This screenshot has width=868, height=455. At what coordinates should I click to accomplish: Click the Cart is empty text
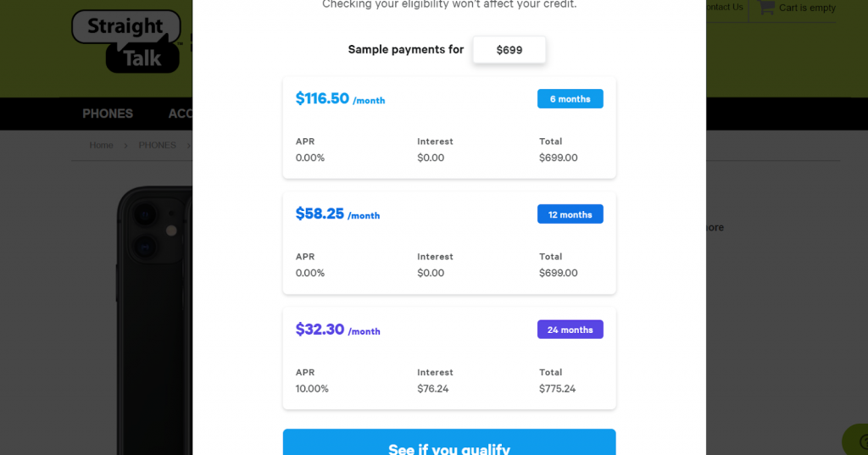pyautogui.click(x=807, y=8)
